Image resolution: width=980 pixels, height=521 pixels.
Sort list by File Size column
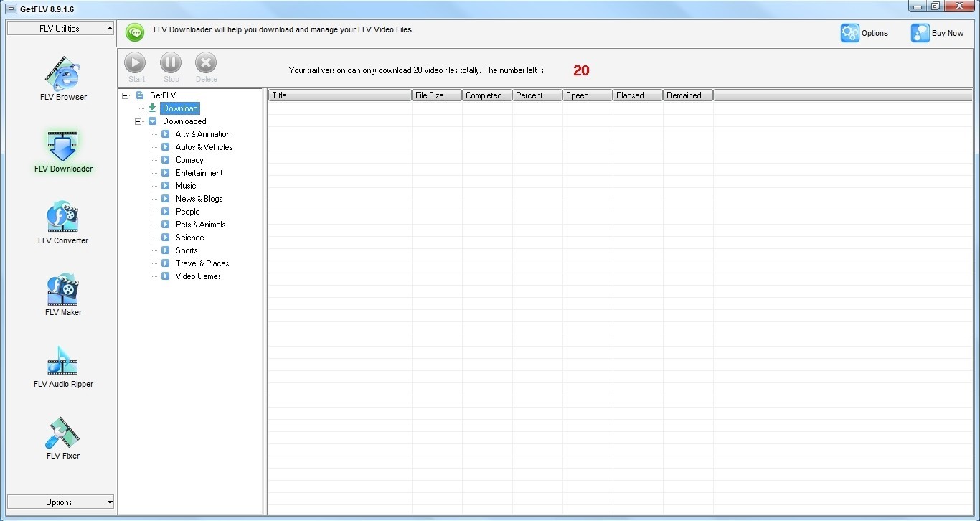pyautogui.click(x=436, y=95)
